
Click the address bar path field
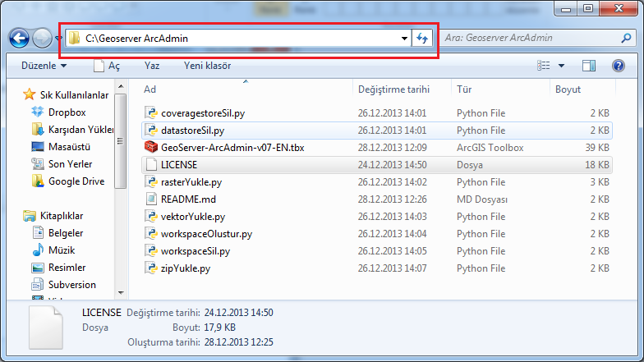pyautogui.click(x=238, y=38)
